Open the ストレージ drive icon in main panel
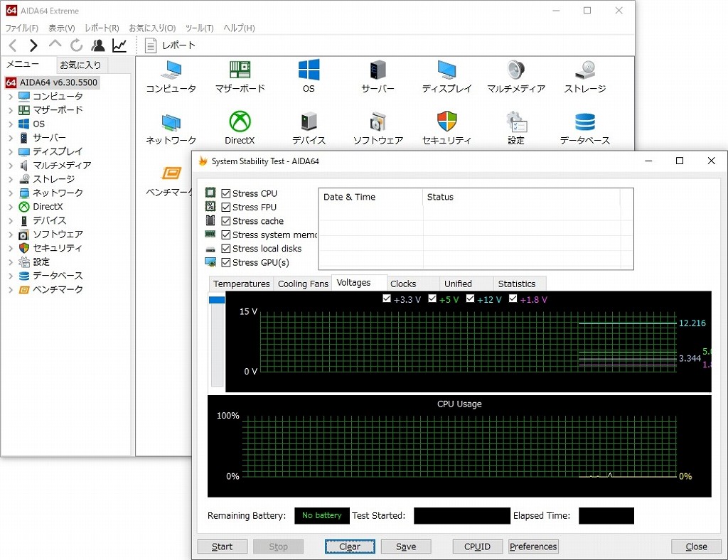728x560 pixels. (584, 70)
